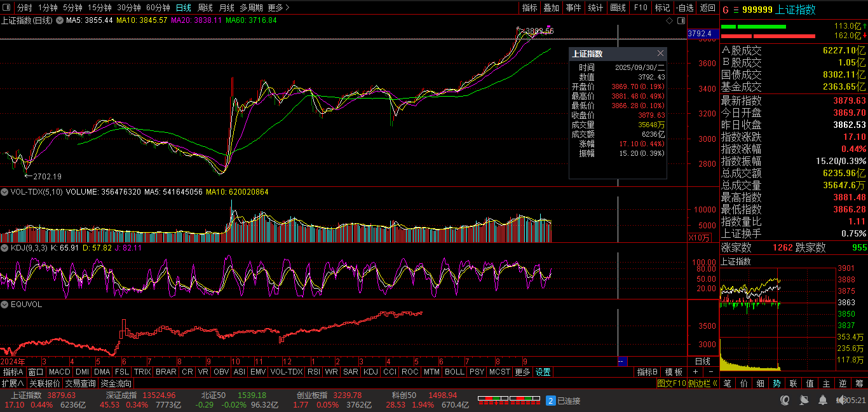Toggle the 叠加 overlay option
Viewport: 868px width, 412px height.
coord(551,8)
